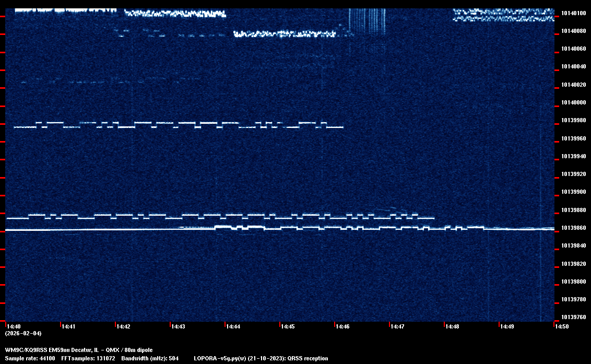Image resolution: width=591 pixels, height=364 pixels.
Task: Click frequency label 10140060
Action: click(574, 49)
